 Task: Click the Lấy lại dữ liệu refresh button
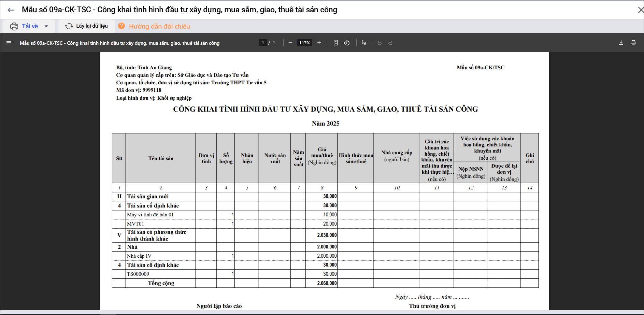87,26
